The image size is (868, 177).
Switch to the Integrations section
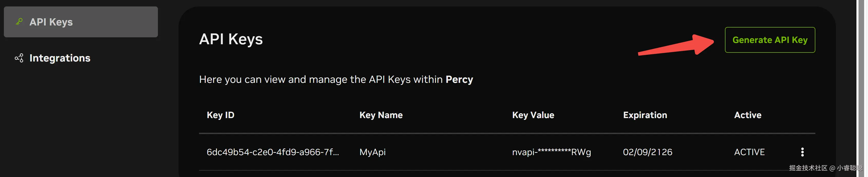tap(60, 58)
